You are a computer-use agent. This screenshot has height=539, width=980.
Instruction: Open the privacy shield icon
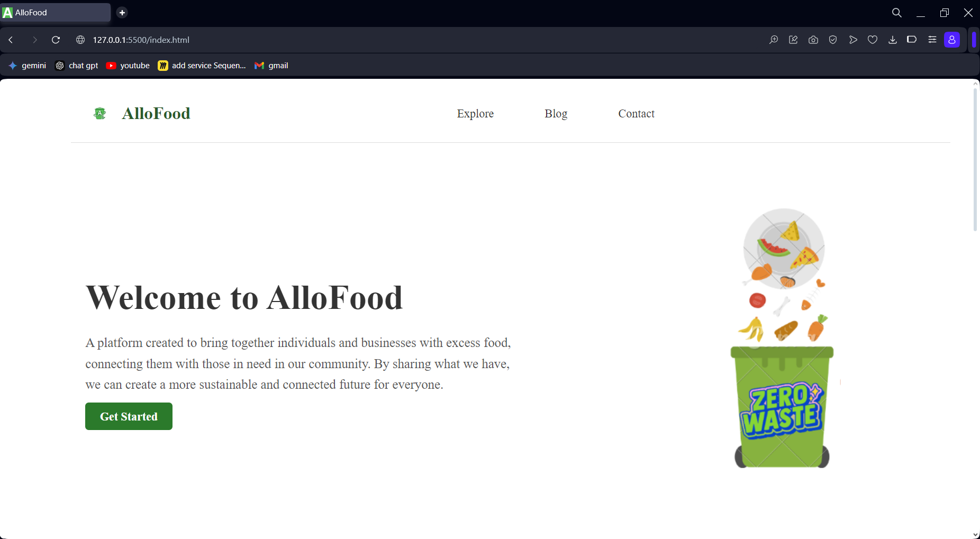click(x=833, y=40)
